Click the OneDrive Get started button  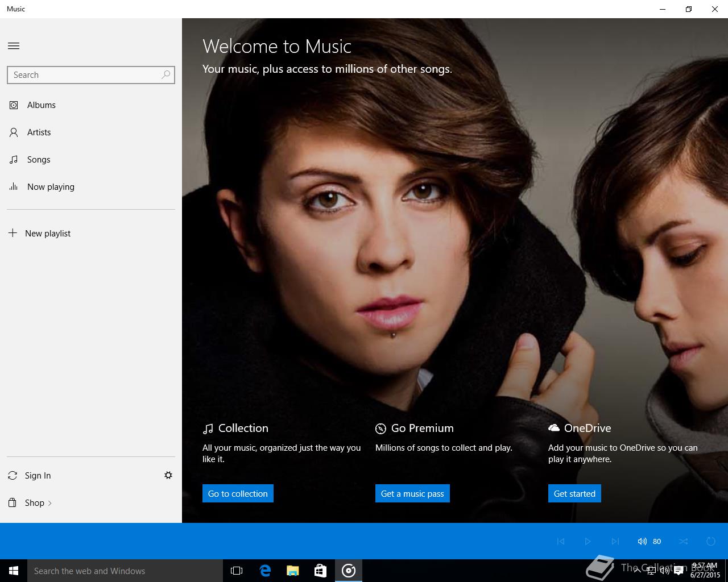pos(574,493)
